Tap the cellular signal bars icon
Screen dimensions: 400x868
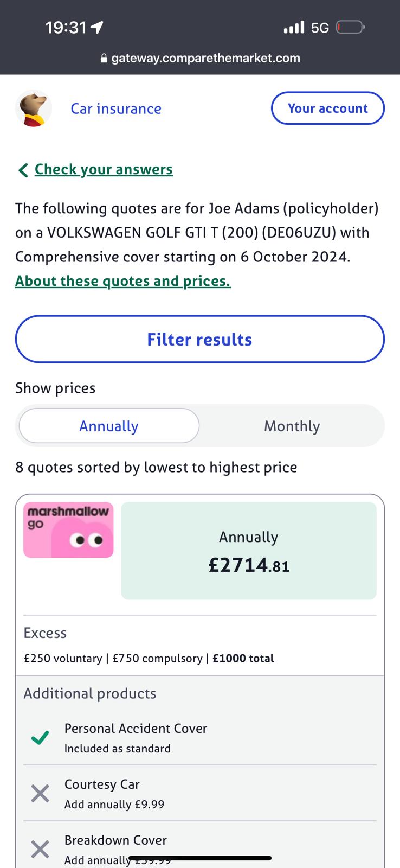294,27
